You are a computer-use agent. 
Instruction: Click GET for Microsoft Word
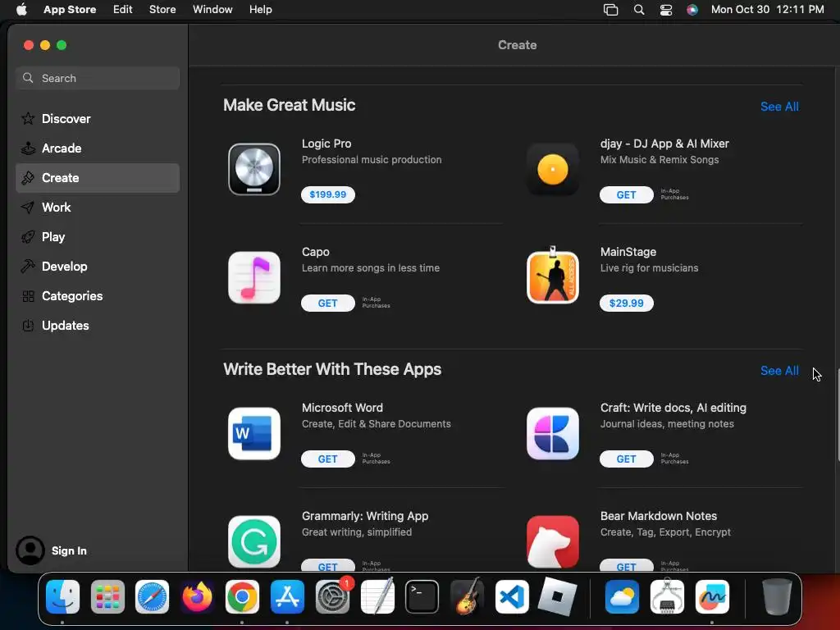pyautogui.click(x=328, y=459)
